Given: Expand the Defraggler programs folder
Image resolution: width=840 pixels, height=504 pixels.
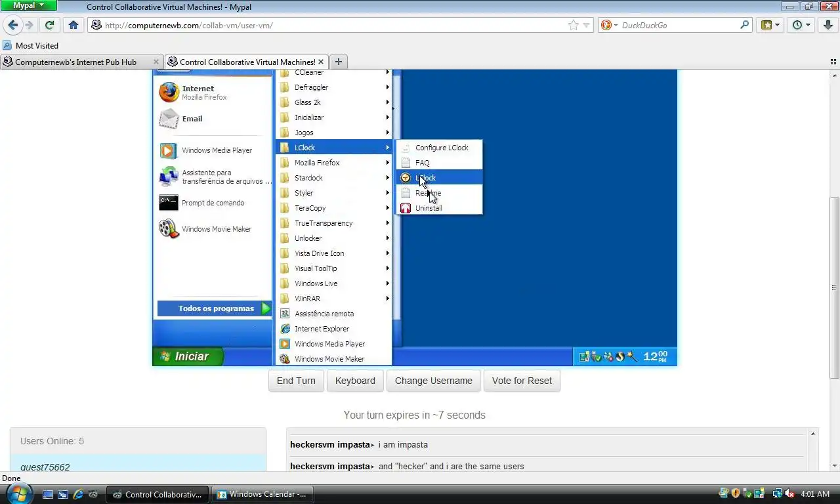Looking at the screenshot, I should pyautogui.click(x=333, y=87).
